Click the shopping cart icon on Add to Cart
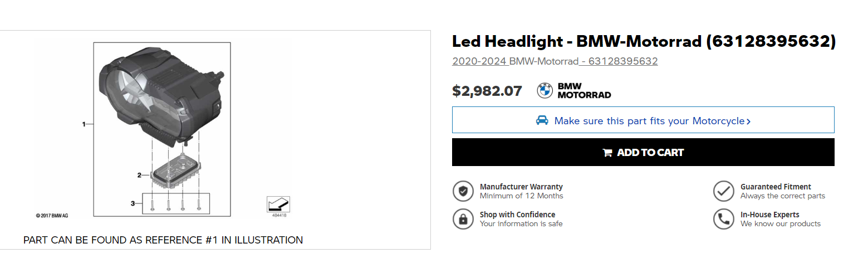868x258 pixels. (607, 153)
